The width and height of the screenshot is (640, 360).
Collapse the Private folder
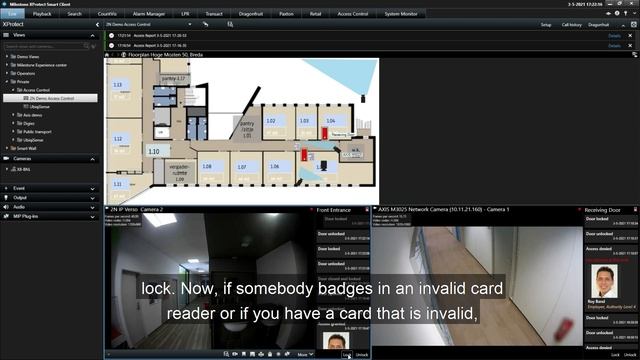pos(7,82)
